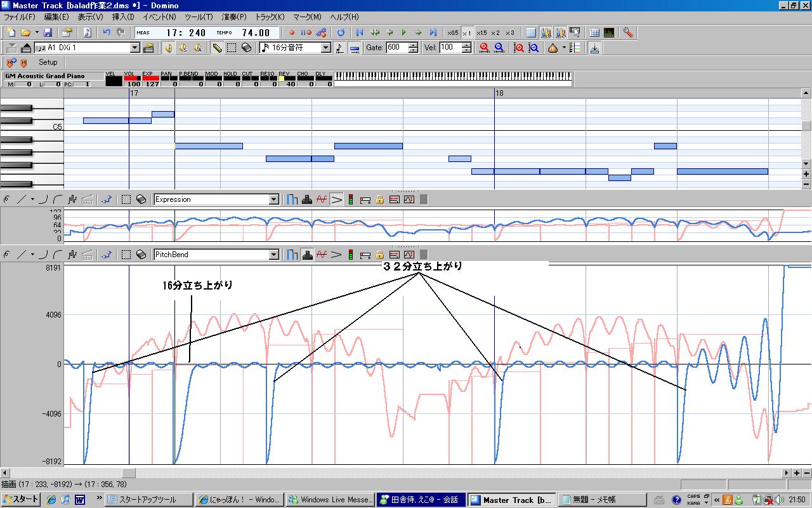Open the ファイル(F) menu
This screenshot has height=508, width=812.
coord(20,17)
